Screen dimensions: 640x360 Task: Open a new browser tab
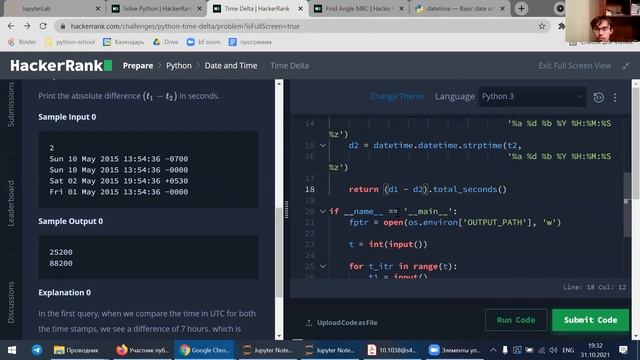coord(521,9)
